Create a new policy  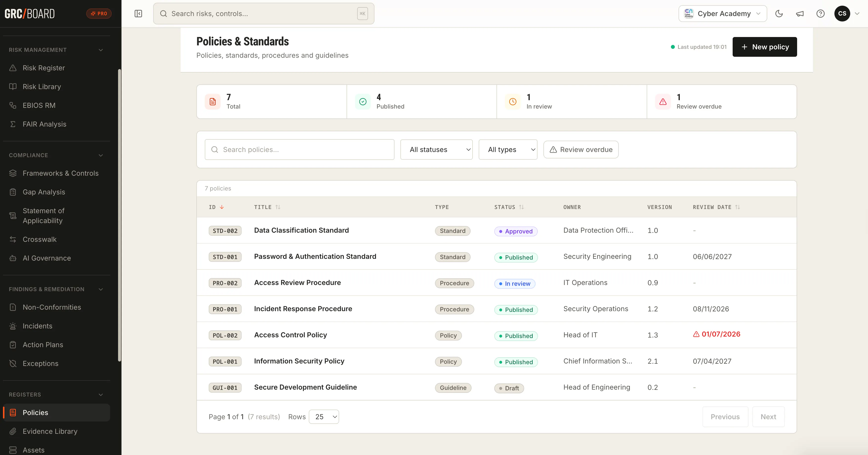tap(765, 47)
